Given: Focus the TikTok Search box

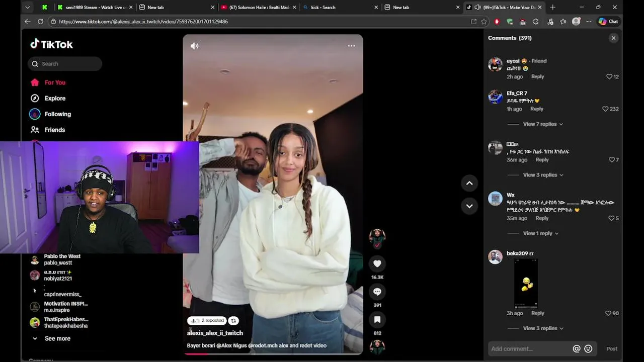Looking at the screenshot, I should click(65, 64).
